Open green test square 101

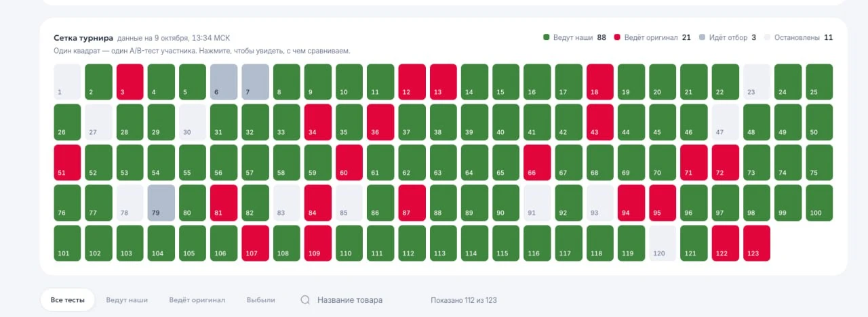click(x=67, y=243)
